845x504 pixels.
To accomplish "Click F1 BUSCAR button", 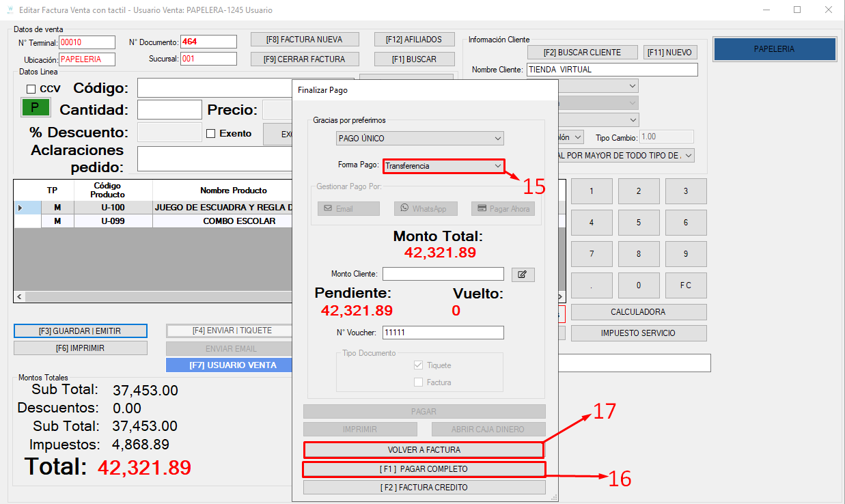I will 415,59.
